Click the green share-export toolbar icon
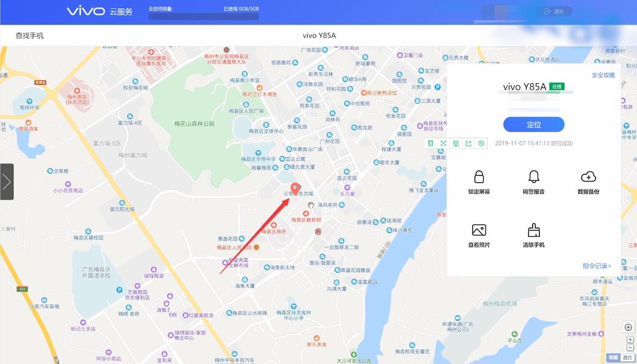The height and width of the screenshot is (364, 637). coord(468,143)
